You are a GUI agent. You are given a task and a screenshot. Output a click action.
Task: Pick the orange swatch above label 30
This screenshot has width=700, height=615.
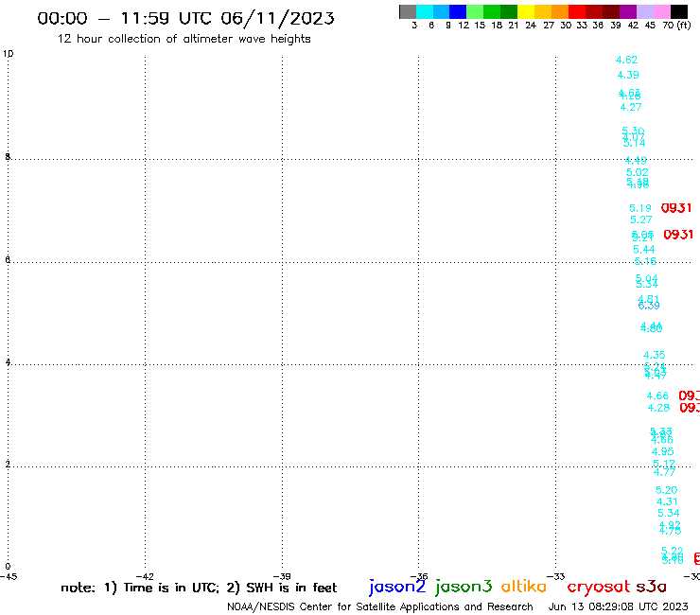click(x=560, y=11)
